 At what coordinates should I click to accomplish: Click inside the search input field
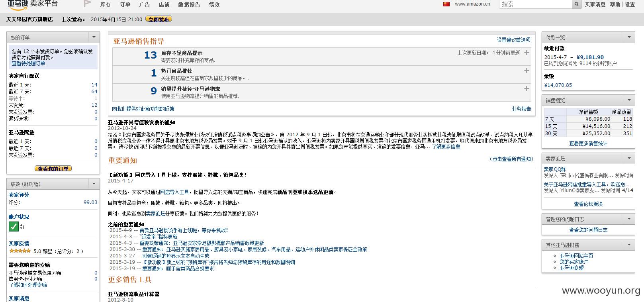click(x=536, y=4)
